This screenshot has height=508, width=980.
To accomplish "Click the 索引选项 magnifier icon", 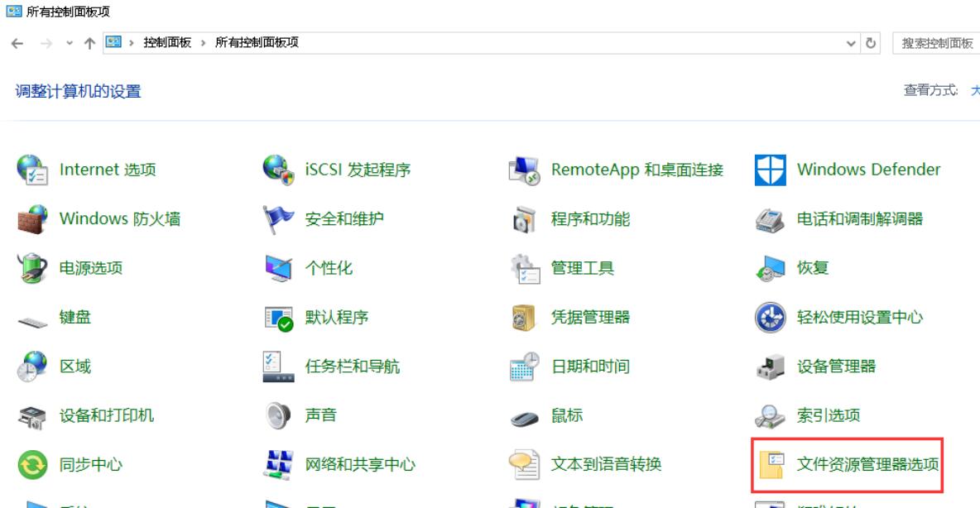I will 770,415.
